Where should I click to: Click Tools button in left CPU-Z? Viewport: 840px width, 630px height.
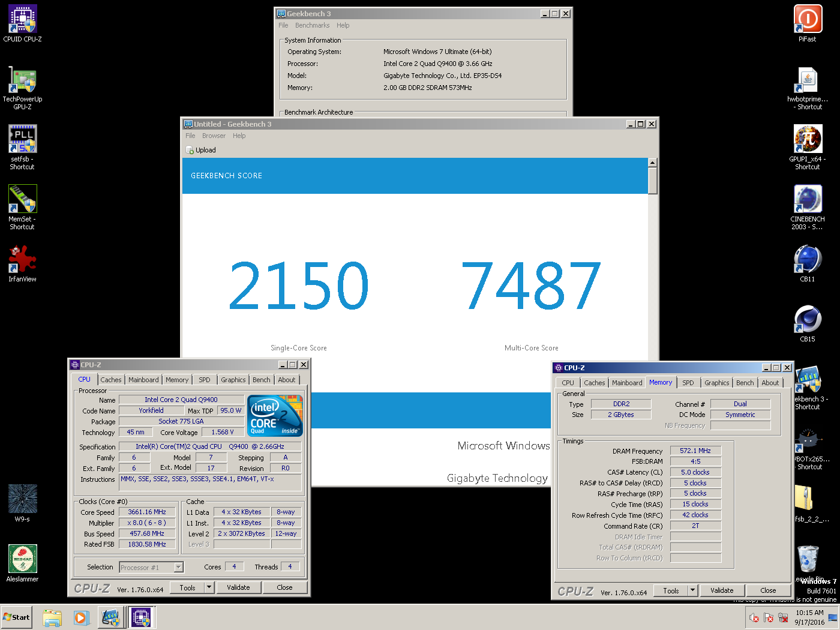188,587
